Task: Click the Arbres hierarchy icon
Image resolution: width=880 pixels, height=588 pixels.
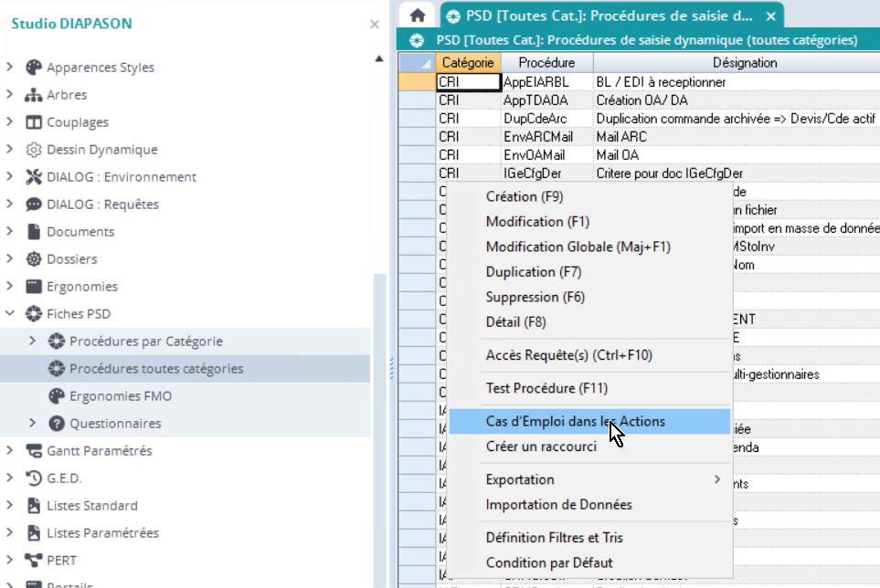Action: 34,95
